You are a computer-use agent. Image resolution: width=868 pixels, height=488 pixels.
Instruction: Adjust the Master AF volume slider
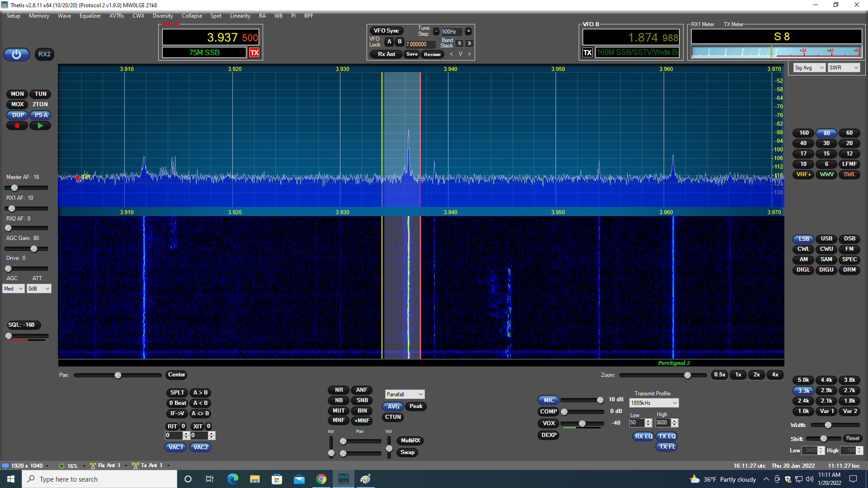click(x=26, y=188)
